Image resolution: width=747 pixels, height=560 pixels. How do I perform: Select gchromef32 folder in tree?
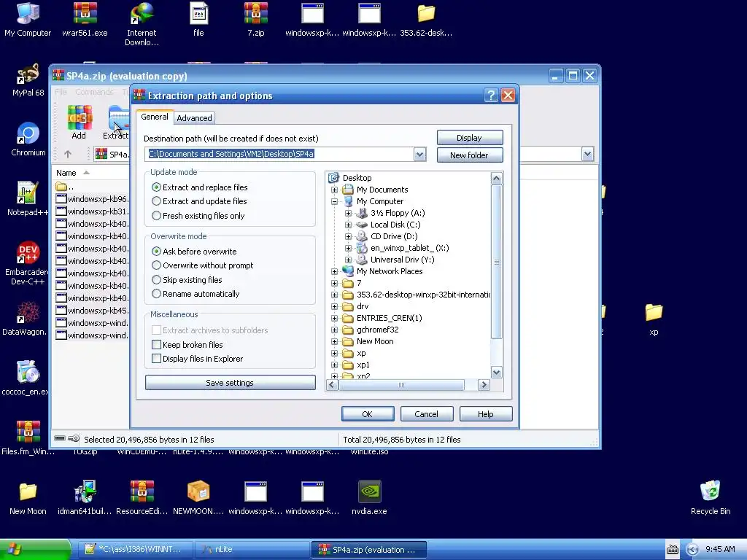[x=378, y=330]
